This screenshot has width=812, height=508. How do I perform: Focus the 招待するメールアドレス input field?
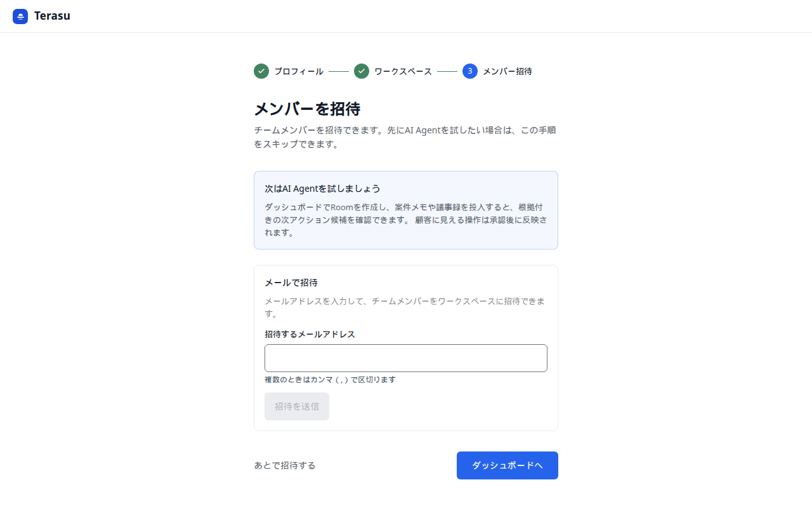(406, 358)
